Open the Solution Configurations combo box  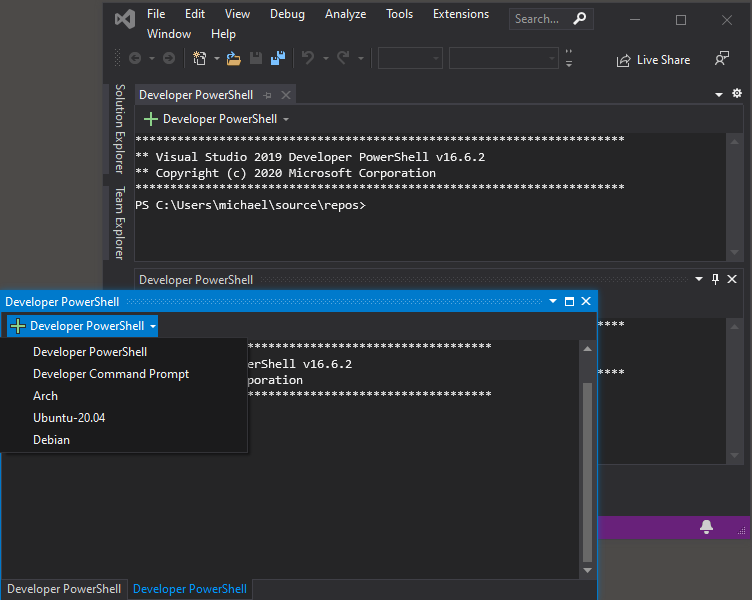[x=410, y=58]
